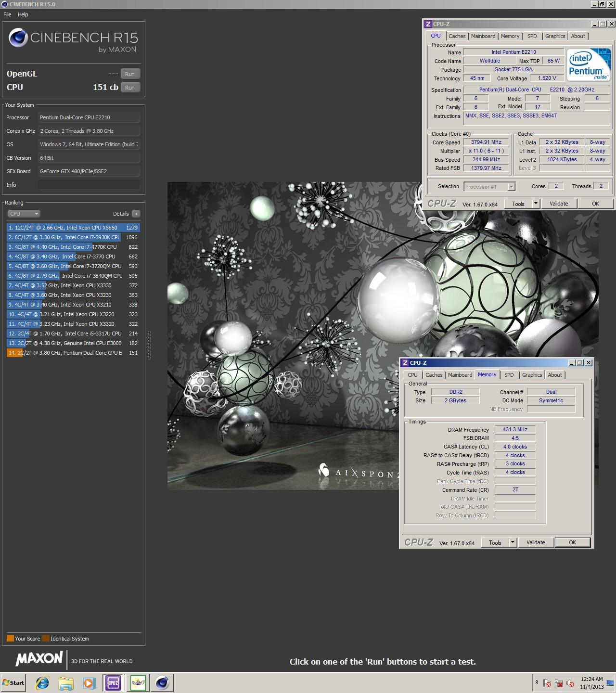This screenshot has width=616, height=693.
Task: Click Tools button in top CPU-Z window
Action: click(518, 204)
